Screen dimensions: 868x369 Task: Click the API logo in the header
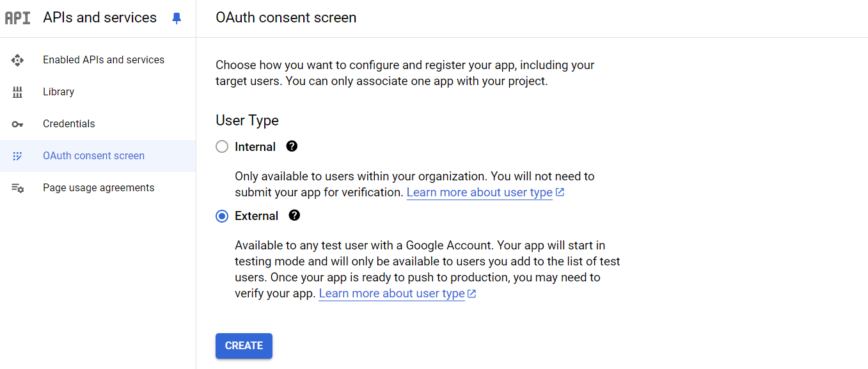point(17,17)
